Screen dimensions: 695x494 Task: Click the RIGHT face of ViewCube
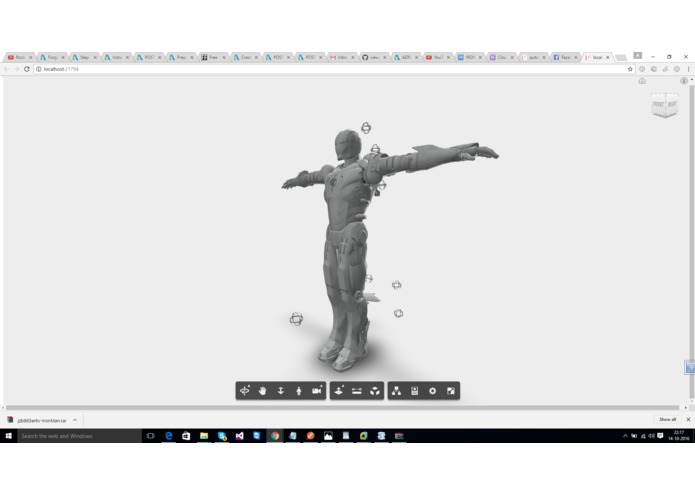tap(672, 104)
